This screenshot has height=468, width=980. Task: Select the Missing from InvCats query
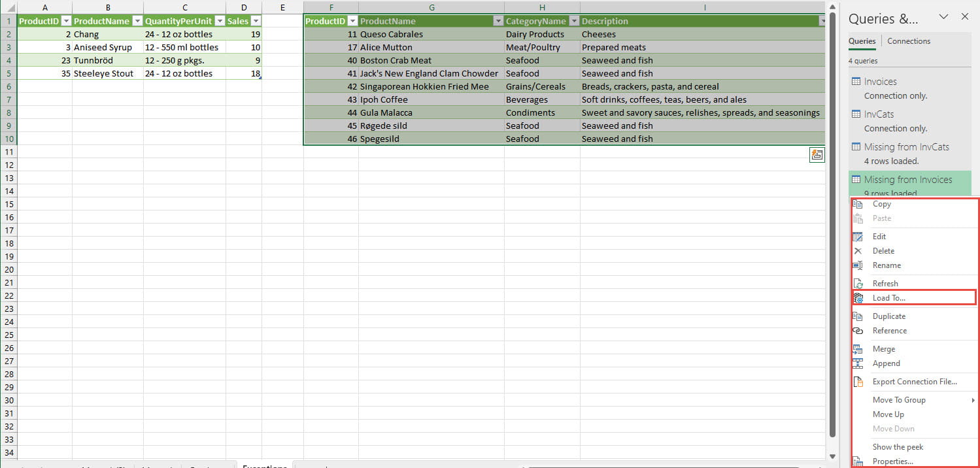[x=906, y=147]
